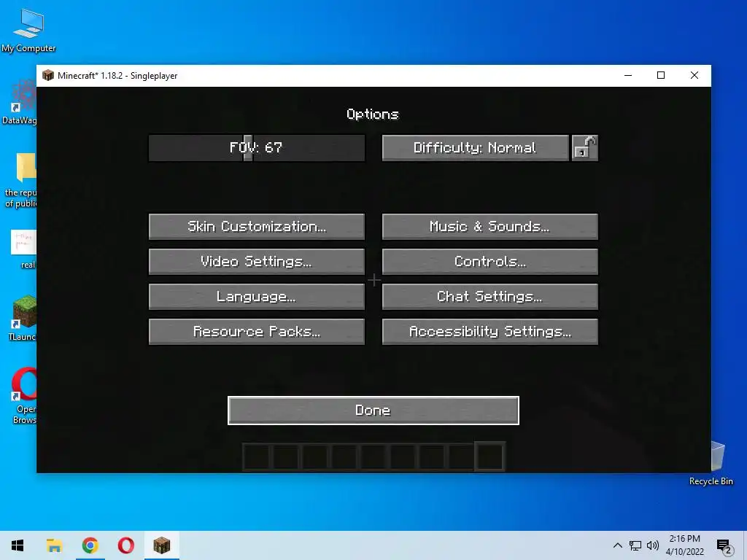Screen dimensions: 747x560
Task: Open Video Settings menu
Action: click(x=257, y=262)
